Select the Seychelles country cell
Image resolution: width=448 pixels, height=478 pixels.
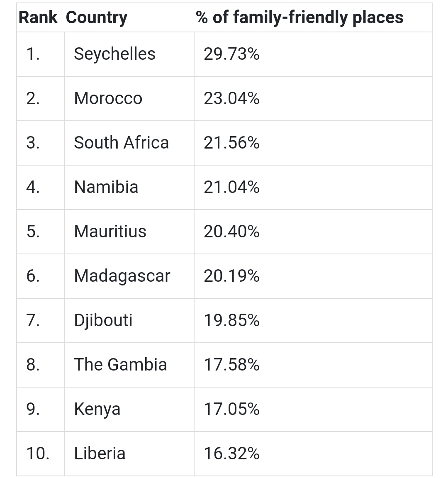click(x=114, y=54)
